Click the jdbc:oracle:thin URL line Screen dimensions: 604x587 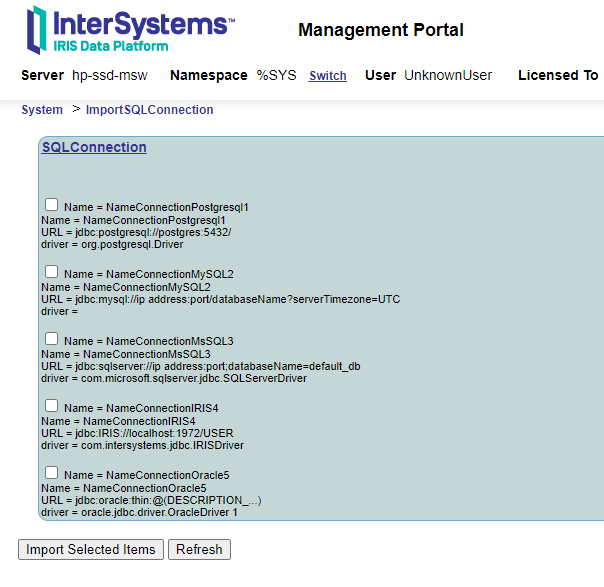pos(151,500)
